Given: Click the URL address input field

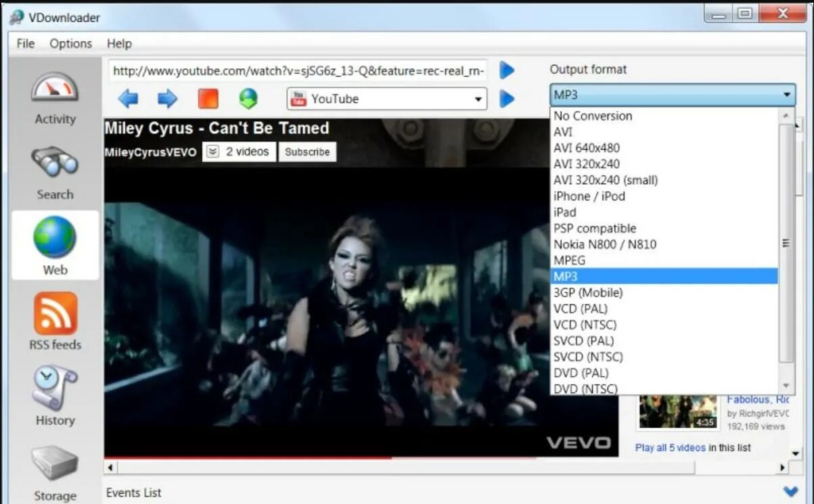Looking at the screenshot, I should tap(298, 70).
